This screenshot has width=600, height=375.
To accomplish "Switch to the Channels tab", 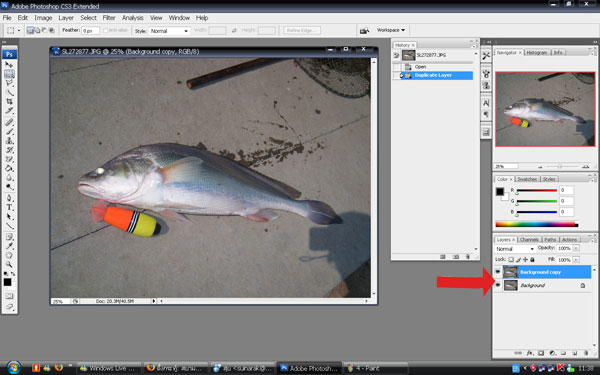I will 529,240.
